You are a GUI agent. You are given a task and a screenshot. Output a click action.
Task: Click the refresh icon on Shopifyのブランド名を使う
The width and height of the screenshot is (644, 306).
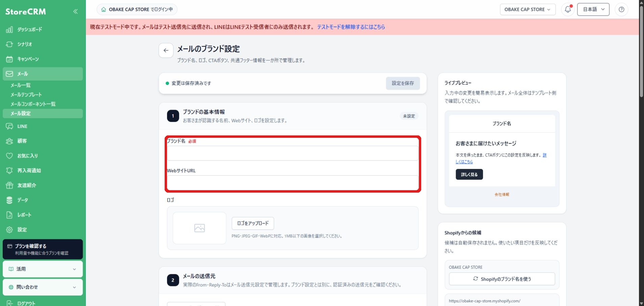(476, 279)
